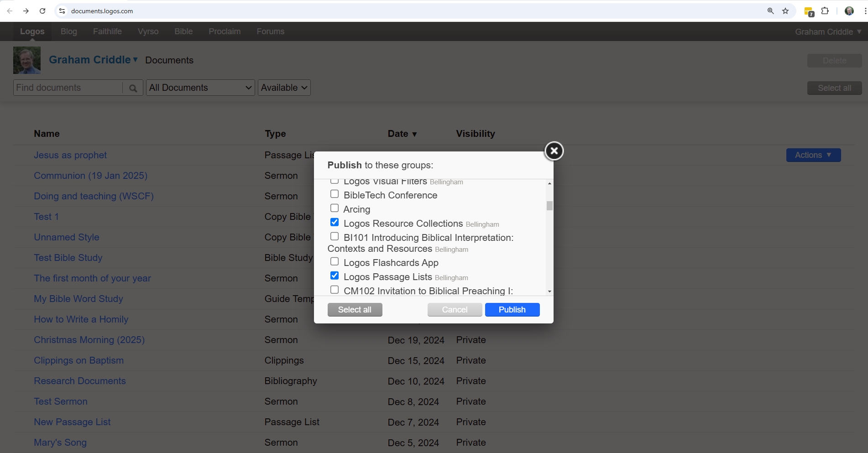The image size is (868, 453).
Task: Open the Vyrso nav item
Action: 148,31
